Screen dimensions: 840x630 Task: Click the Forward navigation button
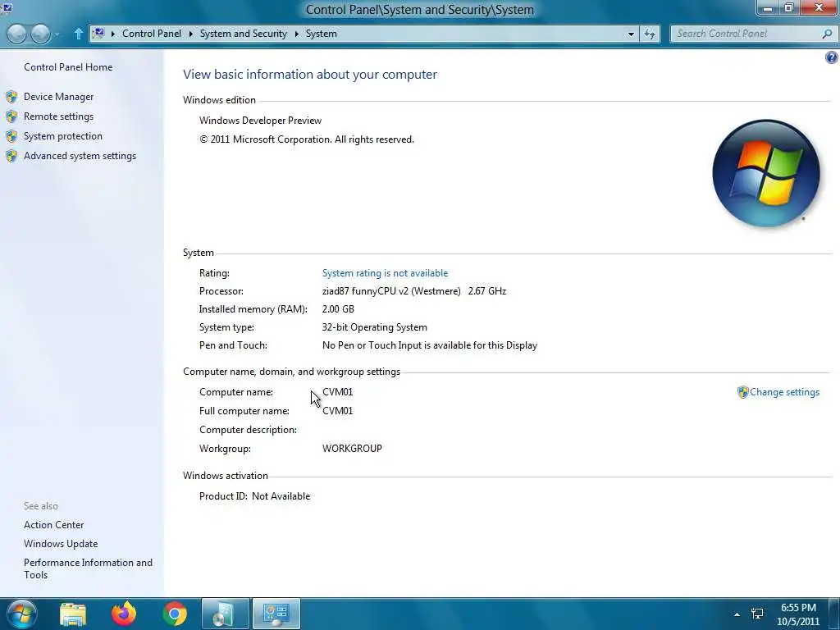click(40, 34)
